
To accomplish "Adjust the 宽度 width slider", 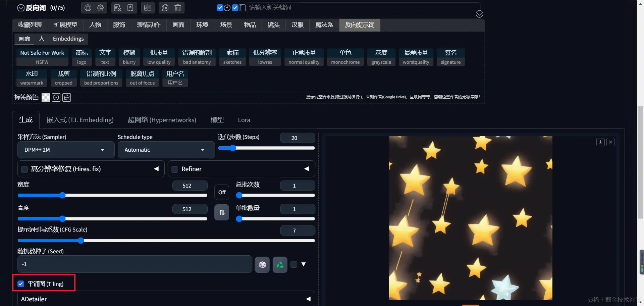I will (x=112, y=195).
